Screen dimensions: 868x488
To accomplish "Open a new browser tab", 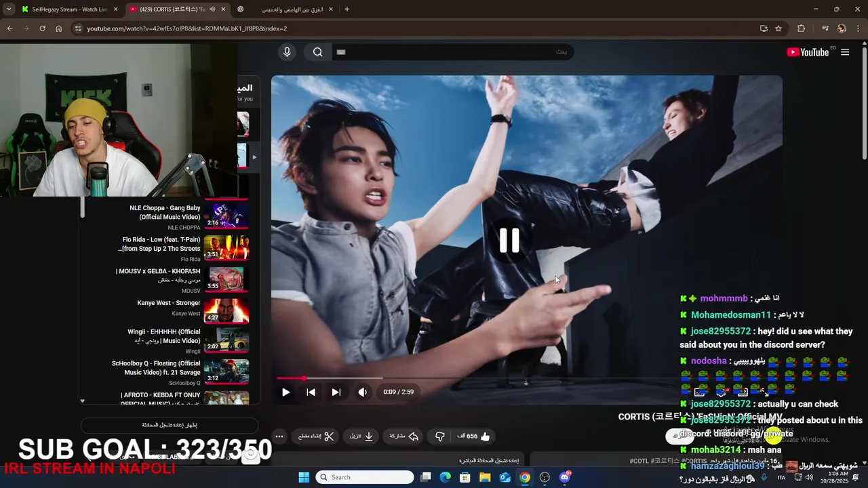I will coord(347,9).
